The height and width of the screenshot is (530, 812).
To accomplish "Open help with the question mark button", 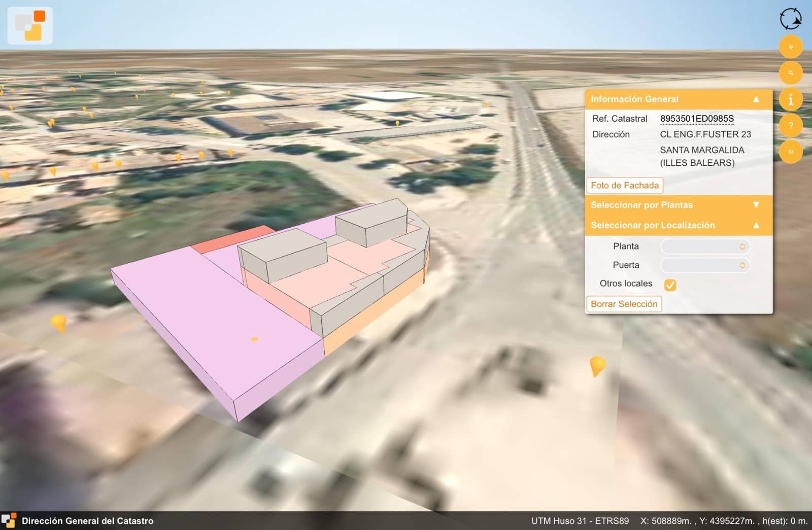I will (x=790, y=125).
